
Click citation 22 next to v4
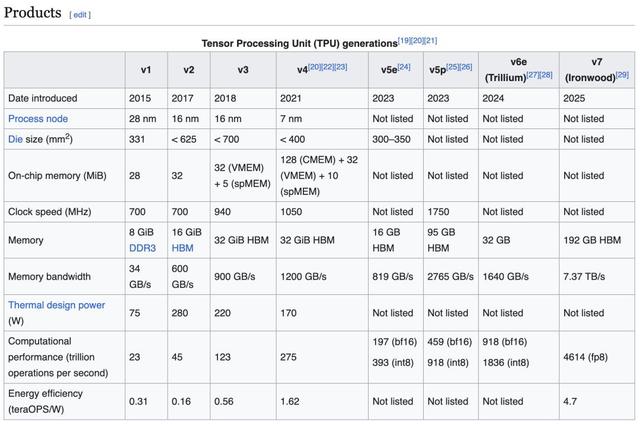[324, 65]
